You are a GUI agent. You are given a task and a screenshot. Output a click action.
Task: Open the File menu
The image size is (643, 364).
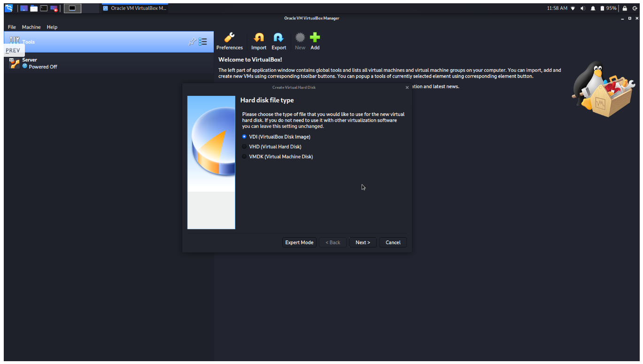pyautogui.click(x=12, y=27)
